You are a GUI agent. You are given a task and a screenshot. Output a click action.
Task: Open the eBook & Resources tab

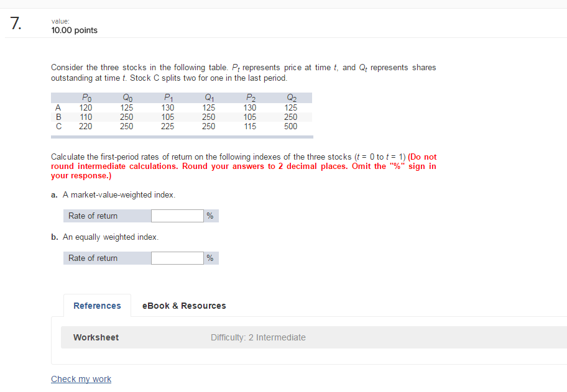pos(183,306)
